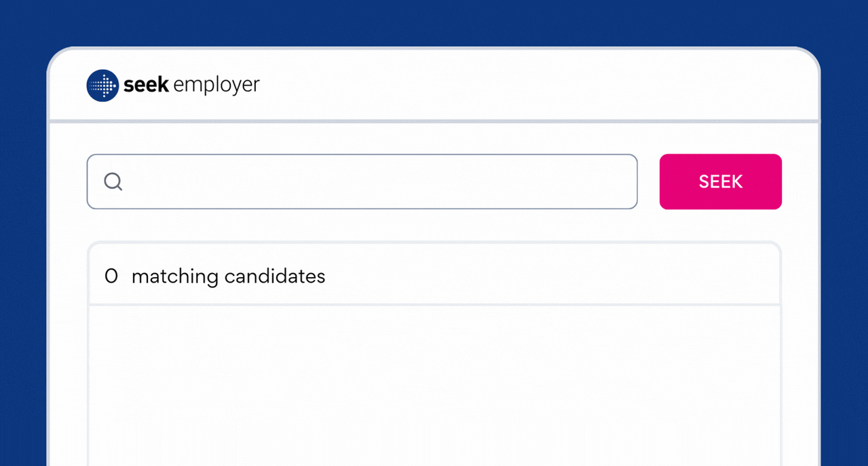Click the white dotted arrow inside the logo
The image size is (868, 466).
[102, 86]
